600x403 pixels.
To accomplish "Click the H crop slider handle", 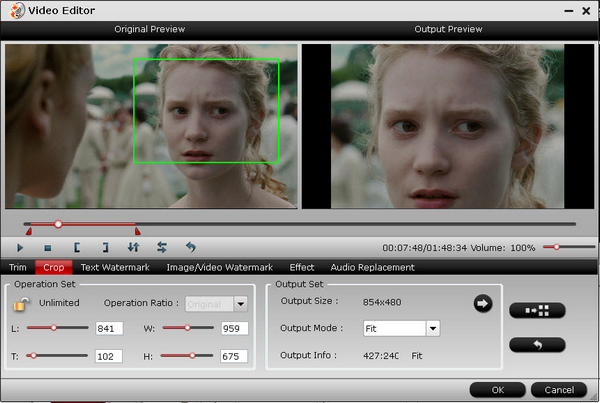I will [x=192, y=356].
